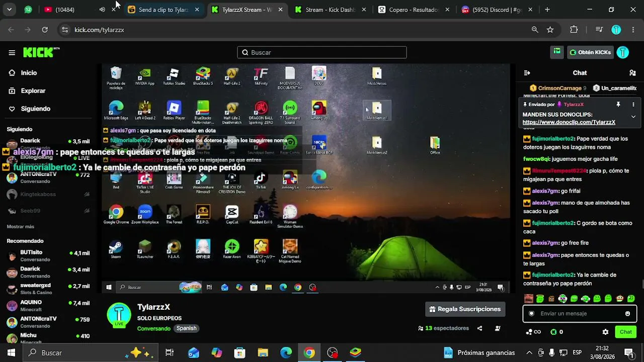This screenshot has height=362, width=644.
Task: Open the user profile avatar menu
Action: click(623, 52)
